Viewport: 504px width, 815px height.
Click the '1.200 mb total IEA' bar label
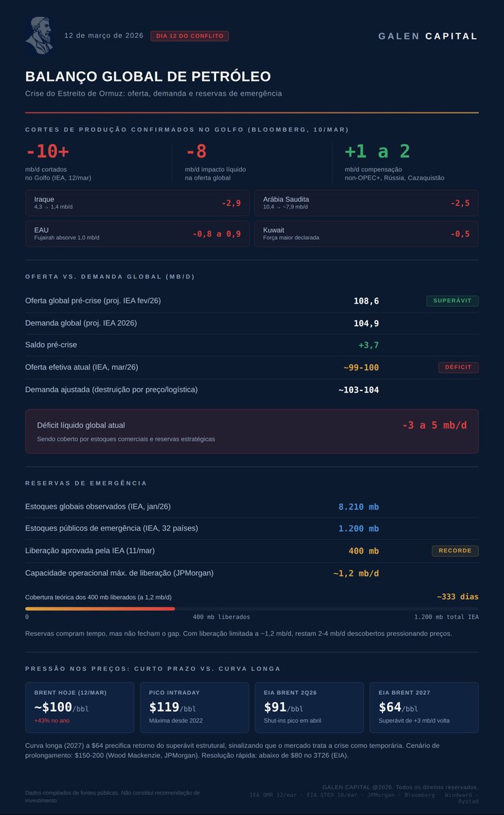pyautogui.click(x=446, y=617)
